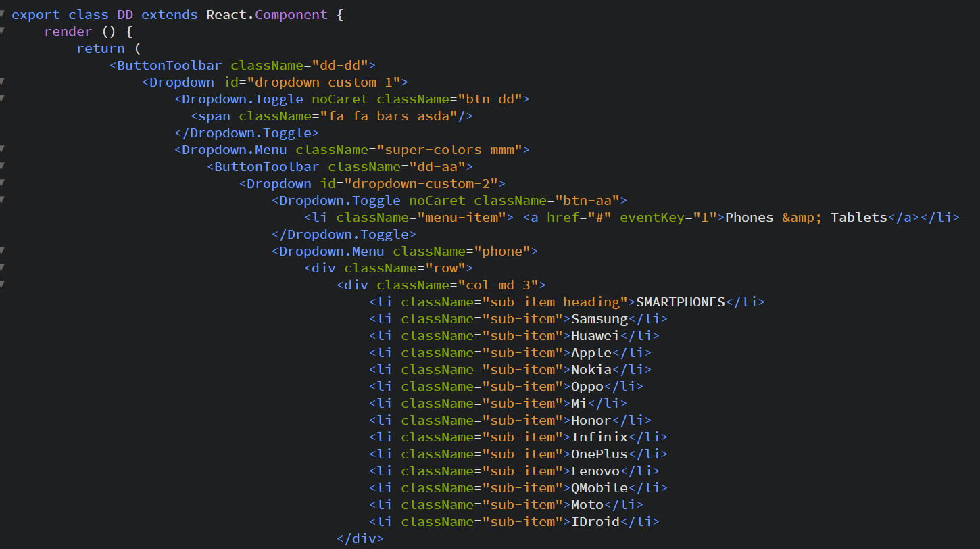Click the noCaret prop on Dropdown.Toggle

click(339, 99)
